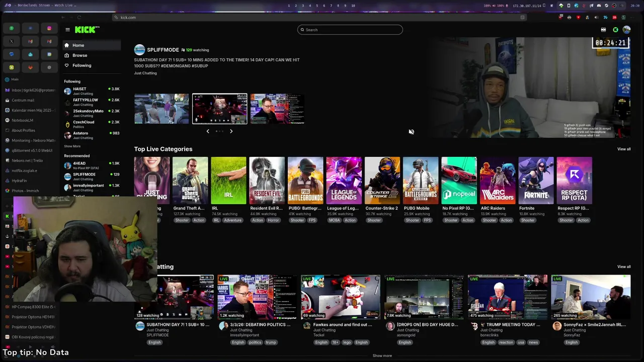Open Home in Kick navigation
Image resolution: width=644 pixels, height=362 pixels.
pyautogui.click(x=92, y=45)
